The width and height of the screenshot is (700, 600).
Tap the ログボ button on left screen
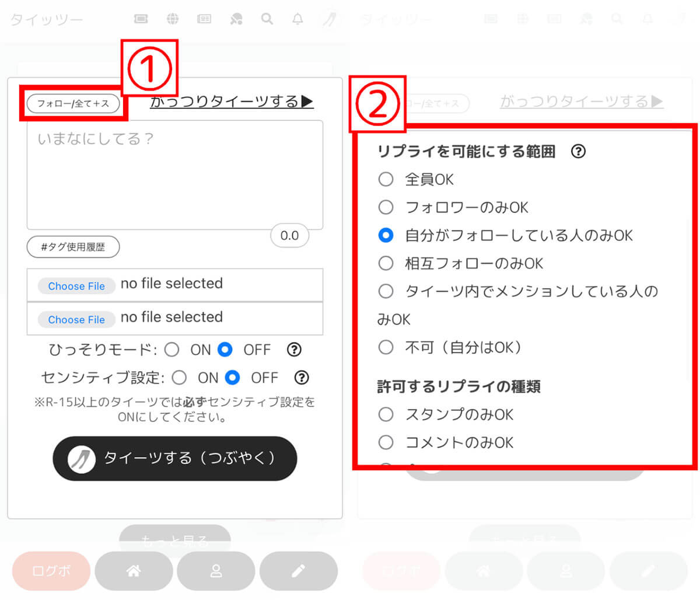(x=51, y=571)
